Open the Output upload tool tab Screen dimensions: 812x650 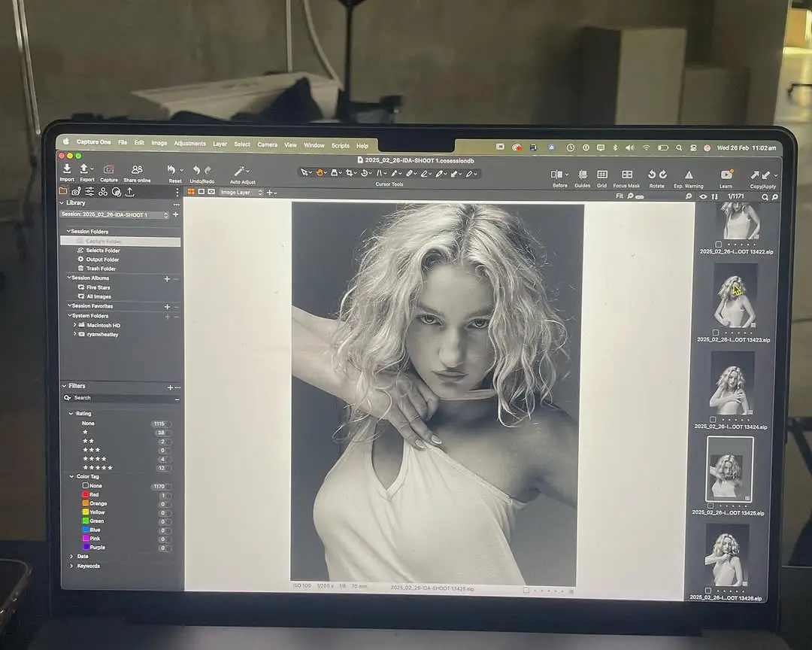point(130,192)
